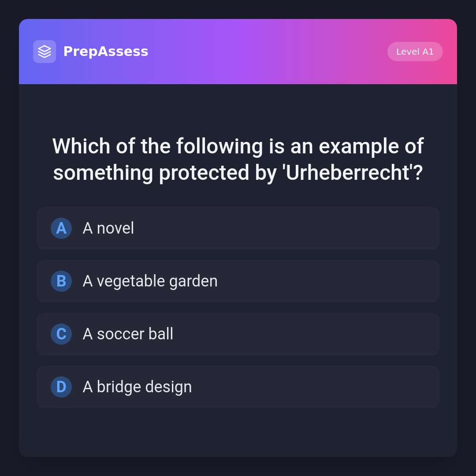Click the word 'Which' starting the question

[82, 146]
